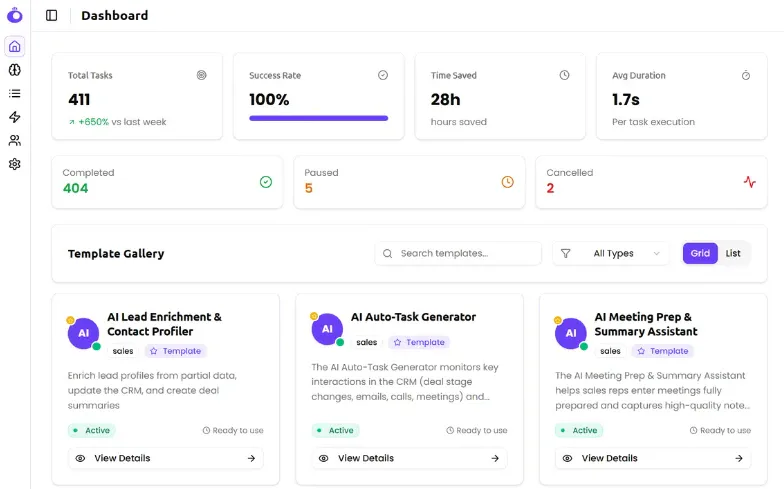Switch template view to Grid

click(x=700, y=254)
